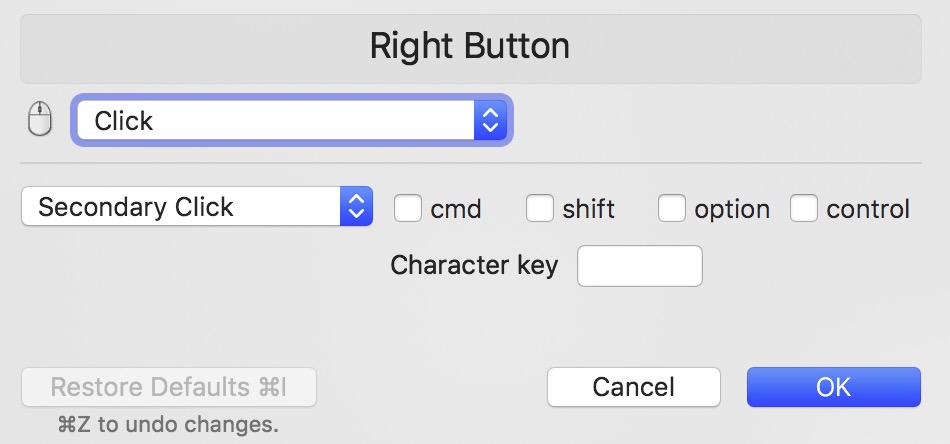Confirm with the OK button
The width and height of the screenshot is (950, 444).
pyautogui.click(x=833, y=387)
